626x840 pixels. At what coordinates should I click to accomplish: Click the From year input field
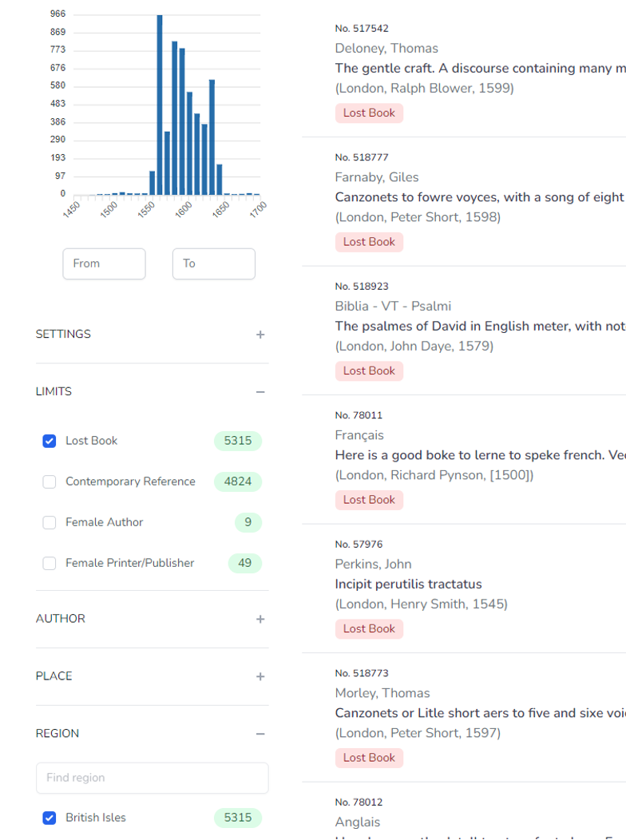(104, 263)
